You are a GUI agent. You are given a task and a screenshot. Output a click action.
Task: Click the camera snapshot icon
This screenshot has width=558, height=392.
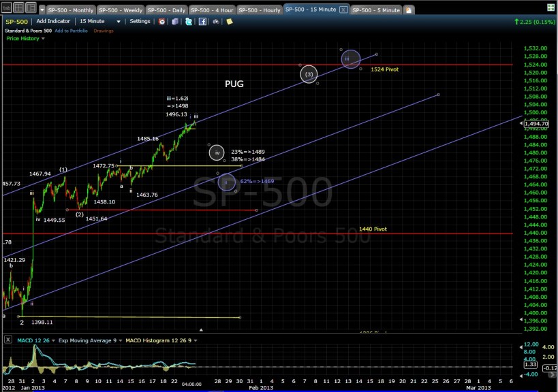click(x=216, y=22)
